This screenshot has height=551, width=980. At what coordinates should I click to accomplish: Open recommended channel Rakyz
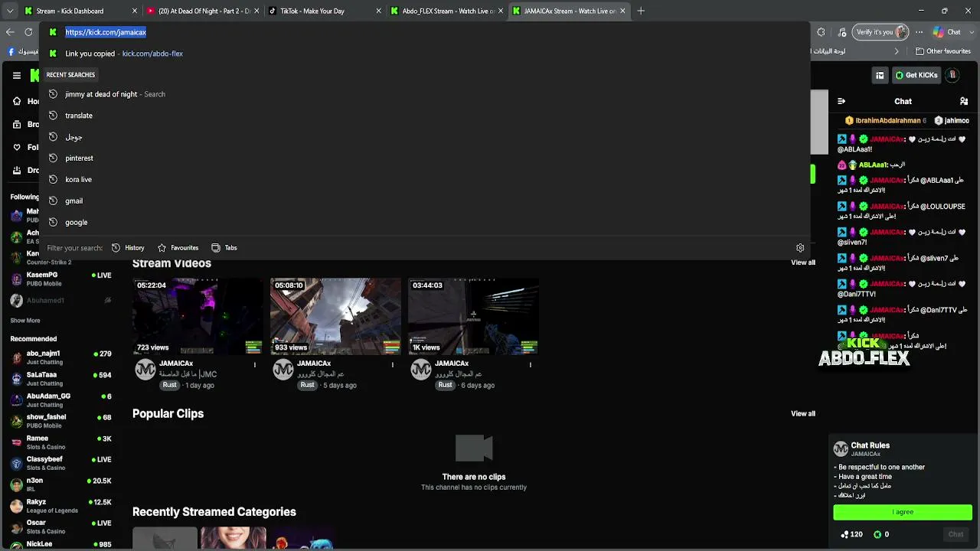coord(61,506)
